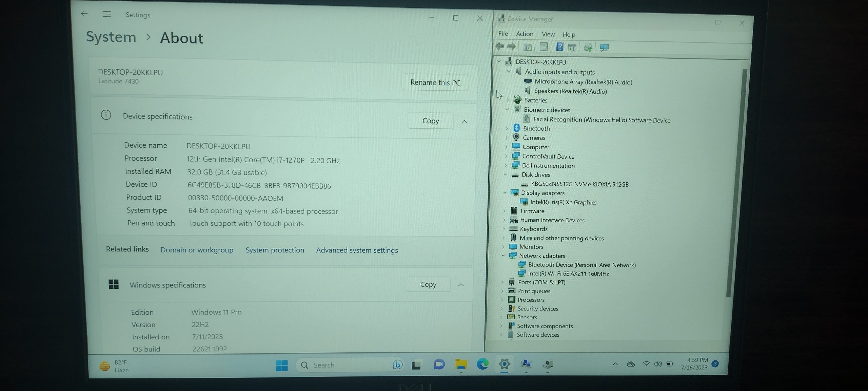The height and width of the screenshot is (391, 868).
Task: Open the Action menu in Device Manager
Action: (x=525, y=34)
